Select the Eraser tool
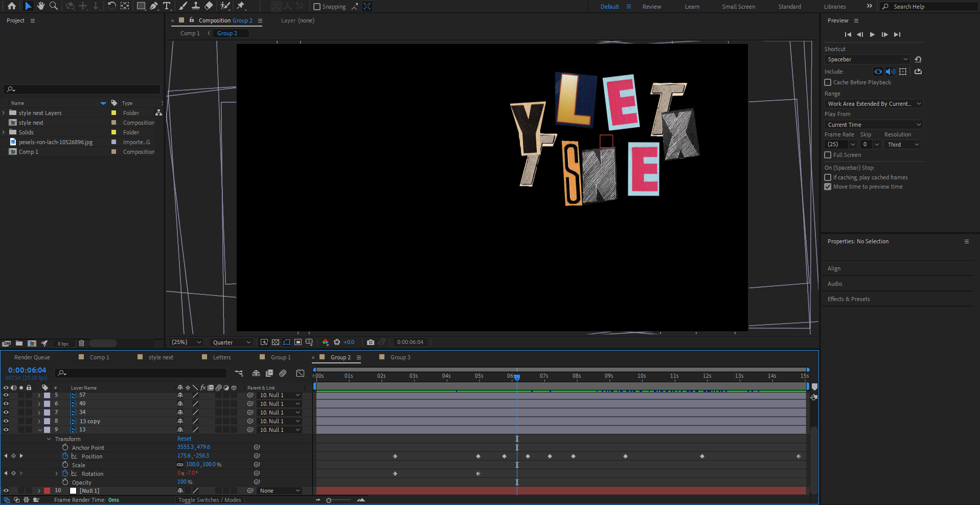 (x=209, y=6)
